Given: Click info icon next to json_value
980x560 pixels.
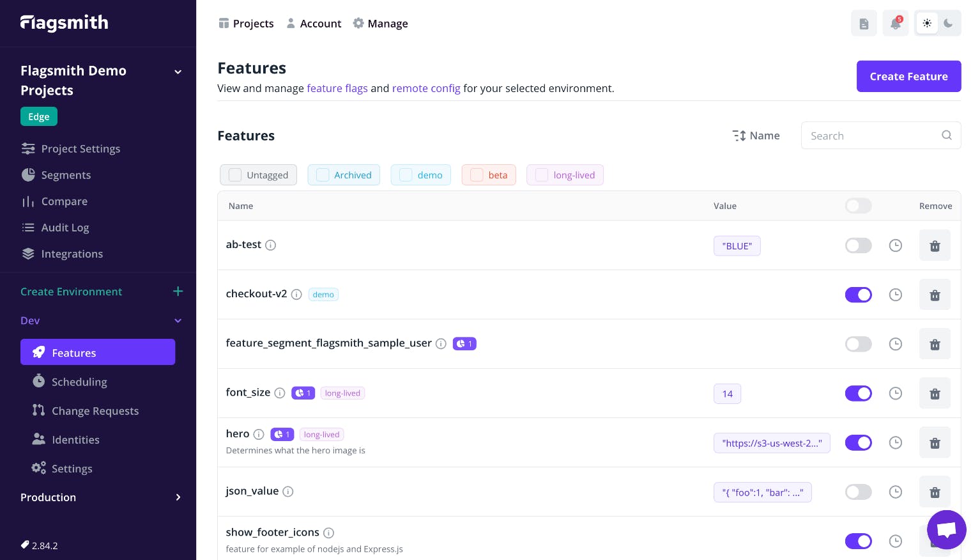Looking at the screenshot, I should pos(288,492).
